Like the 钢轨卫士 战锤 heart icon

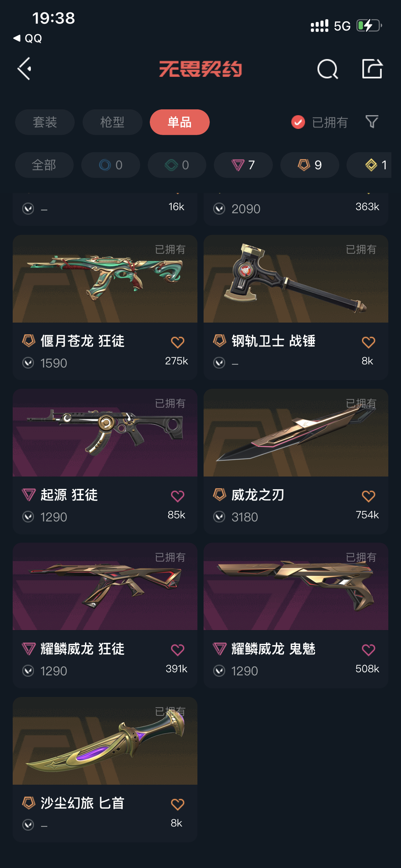tap(368, 342)
